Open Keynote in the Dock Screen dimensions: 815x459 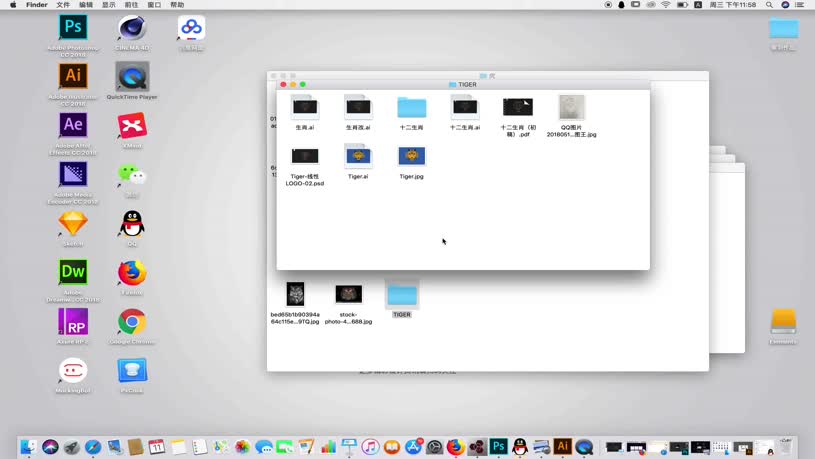coord(349,447)
